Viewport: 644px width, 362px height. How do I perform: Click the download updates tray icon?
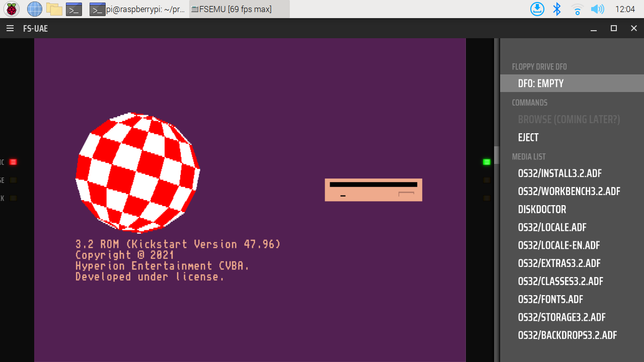(537, 9)
